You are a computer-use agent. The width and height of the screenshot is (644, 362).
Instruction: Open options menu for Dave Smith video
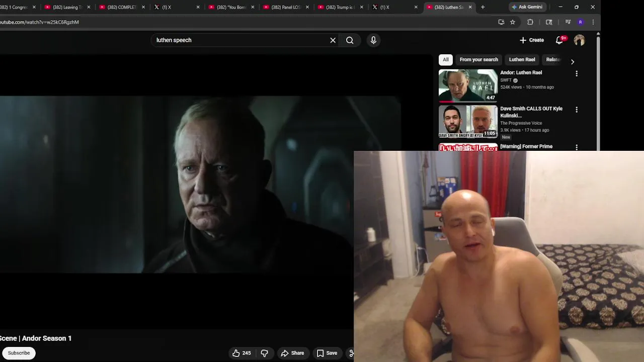(577, 110)
